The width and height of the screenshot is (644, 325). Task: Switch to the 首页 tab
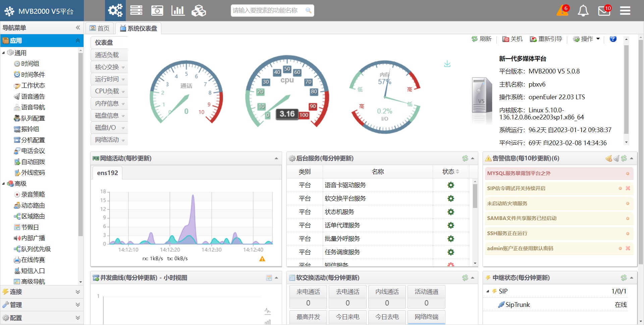[100, 28]
